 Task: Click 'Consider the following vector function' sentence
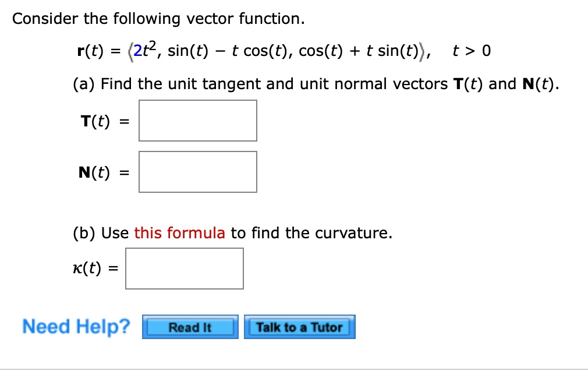coord(158,19)
